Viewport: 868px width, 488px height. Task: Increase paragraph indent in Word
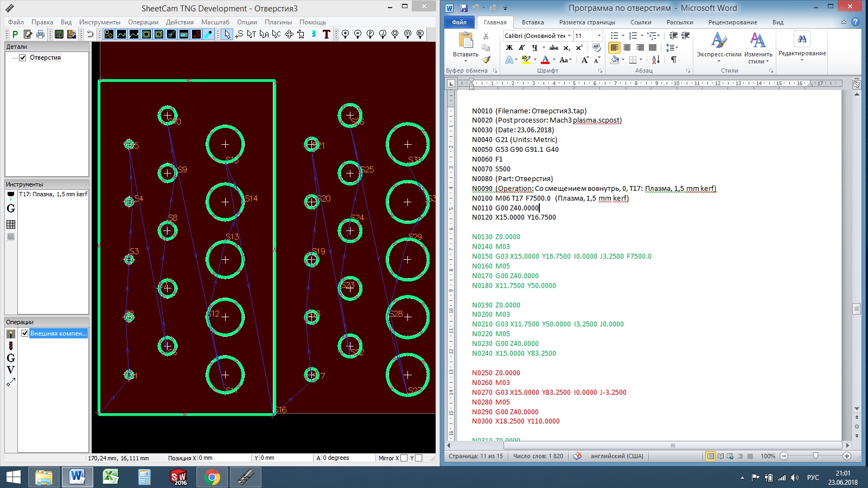point(685,36)
